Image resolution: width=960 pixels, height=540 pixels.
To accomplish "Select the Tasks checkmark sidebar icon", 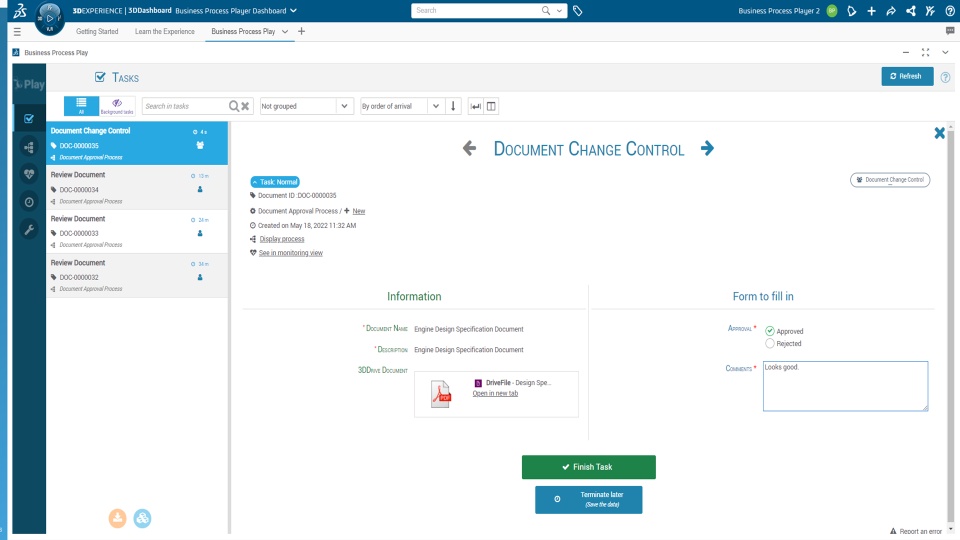I will 29,119.
